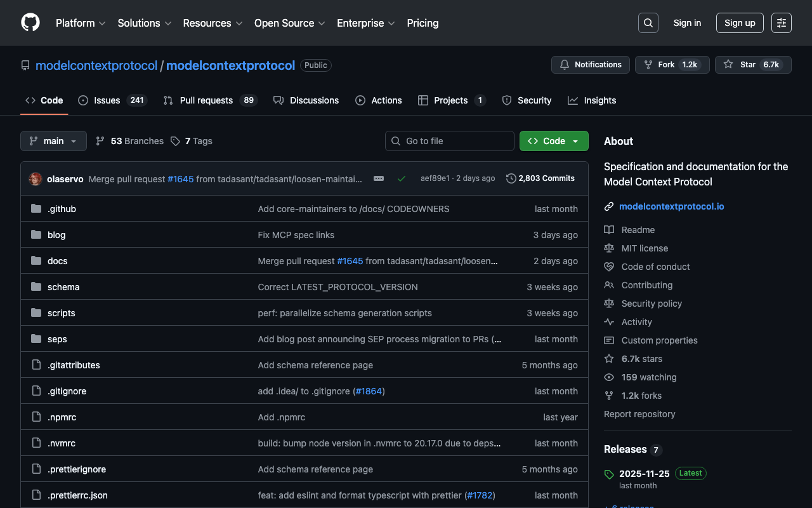Open the Insights graph tab
The width and height of the screenshot is (812, 508).
click(x=592, y=100)
